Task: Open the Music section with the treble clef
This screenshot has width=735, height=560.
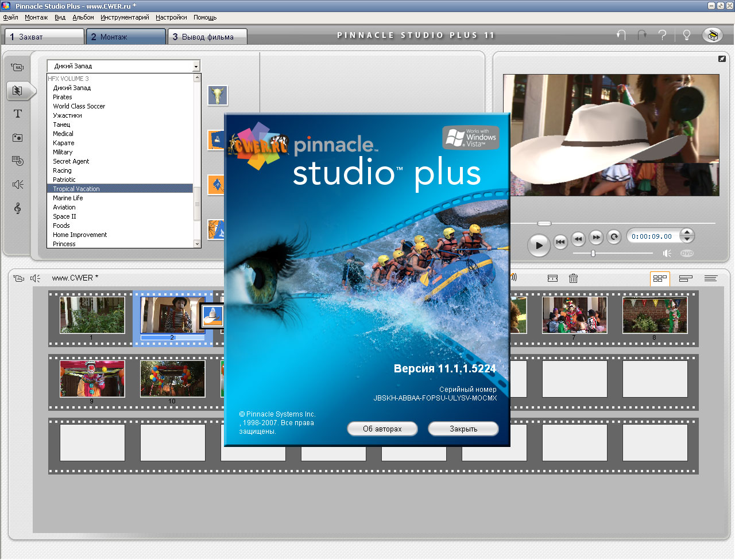Action: click(x=18, y=208)
